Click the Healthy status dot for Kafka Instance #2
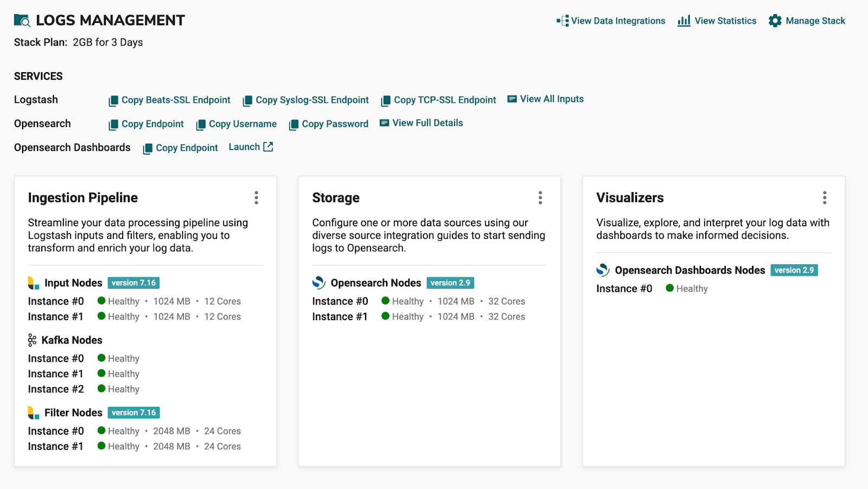Screen dimensions: 868x489 [x=101, y=389]
